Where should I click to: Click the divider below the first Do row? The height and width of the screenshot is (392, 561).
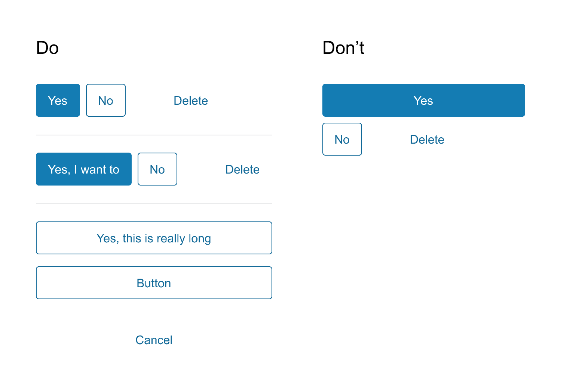coord(154,135)
